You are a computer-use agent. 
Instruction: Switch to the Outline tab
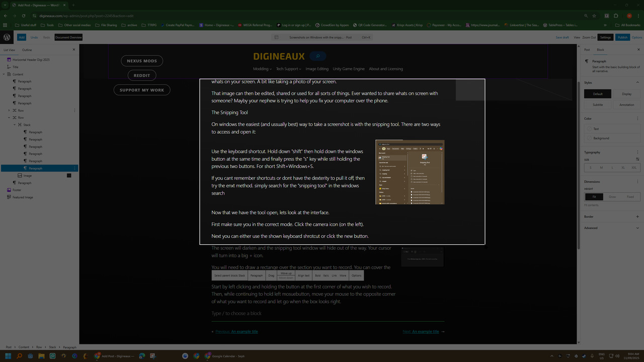(27, 50)
